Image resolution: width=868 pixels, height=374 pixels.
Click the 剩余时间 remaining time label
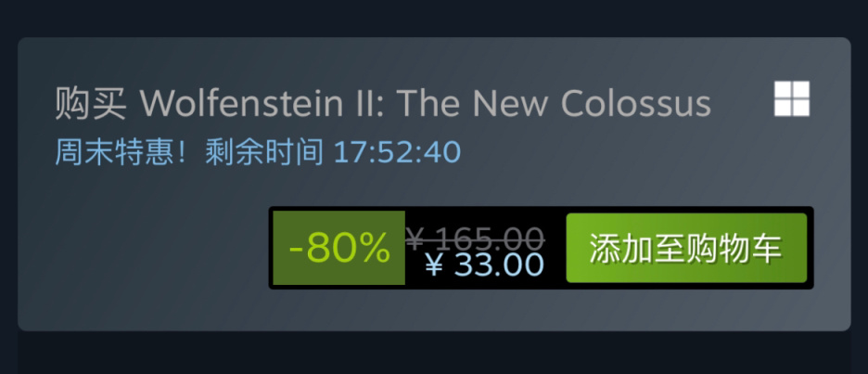(264, 152)
